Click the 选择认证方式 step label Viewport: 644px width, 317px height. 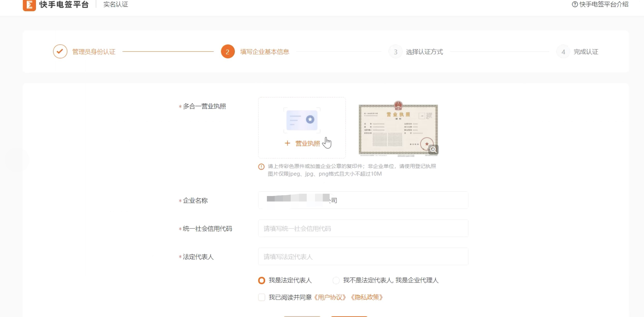point(424,52)
